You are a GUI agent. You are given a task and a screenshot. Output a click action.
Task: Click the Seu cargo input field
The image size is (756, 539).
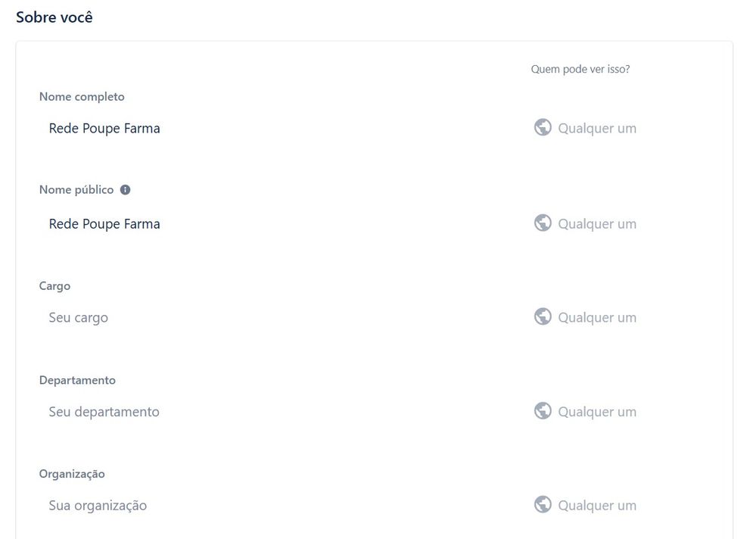pos(280,317)
